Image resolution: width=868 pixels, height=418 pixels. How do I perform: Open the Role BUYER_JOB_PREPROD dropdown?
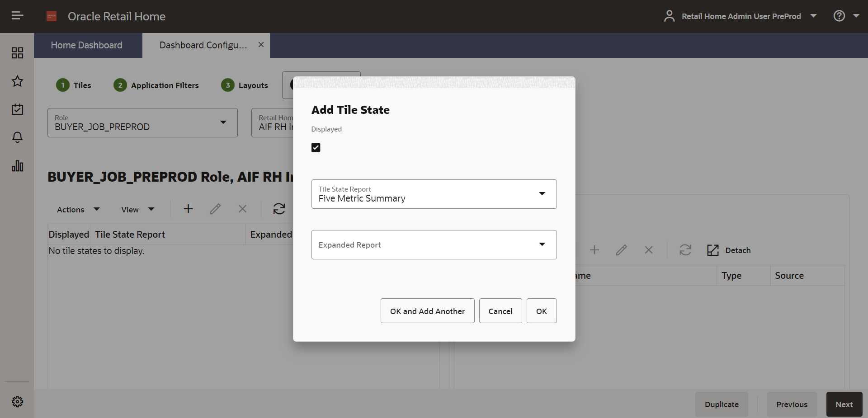[x=223, y=122]
